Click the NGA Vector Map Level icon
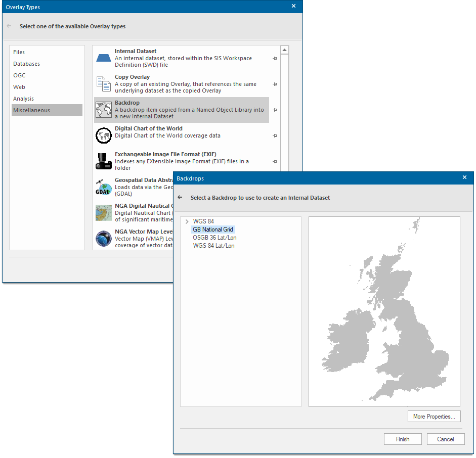The height and width of the screenshot is (458, 476). pyautogui.click(x=104, y=239)
